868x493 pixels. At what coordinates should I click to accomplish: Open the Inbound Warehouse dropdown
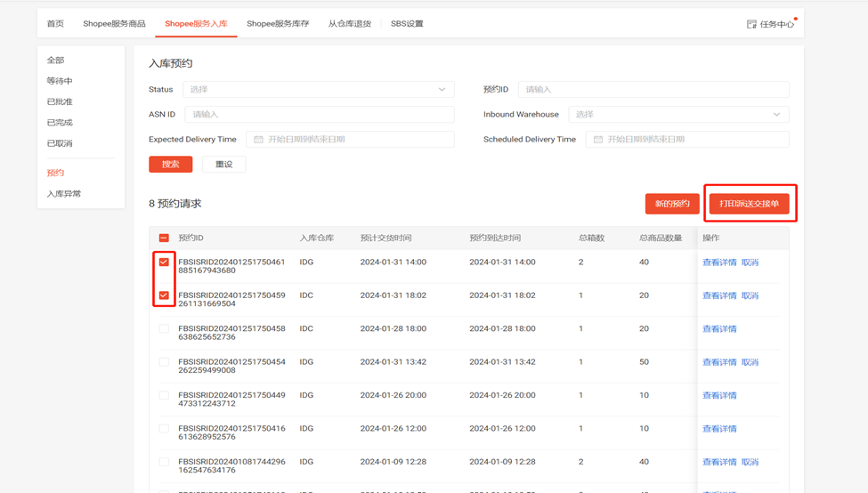(x=677, y=115)
